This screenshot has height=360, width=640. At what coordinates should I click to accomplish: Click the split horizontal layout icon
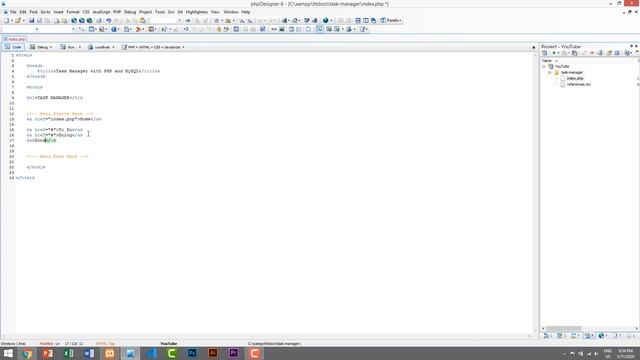point(358,20)
